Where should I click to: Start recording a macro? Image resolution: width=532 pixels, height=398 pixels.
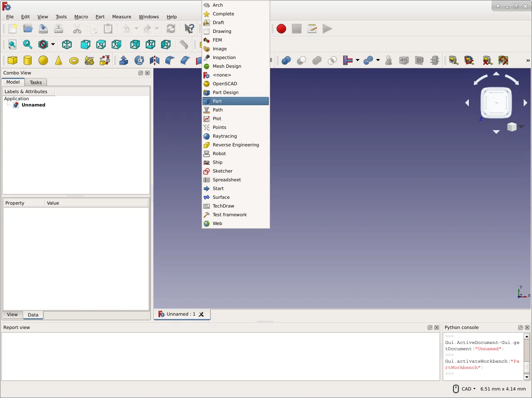click(x=281, y=29)
